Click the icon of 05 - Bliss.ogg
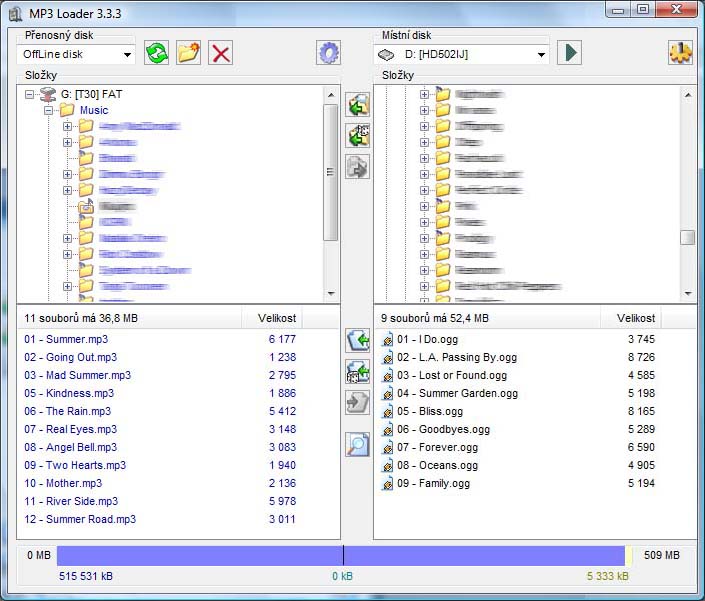 (387, 411)
